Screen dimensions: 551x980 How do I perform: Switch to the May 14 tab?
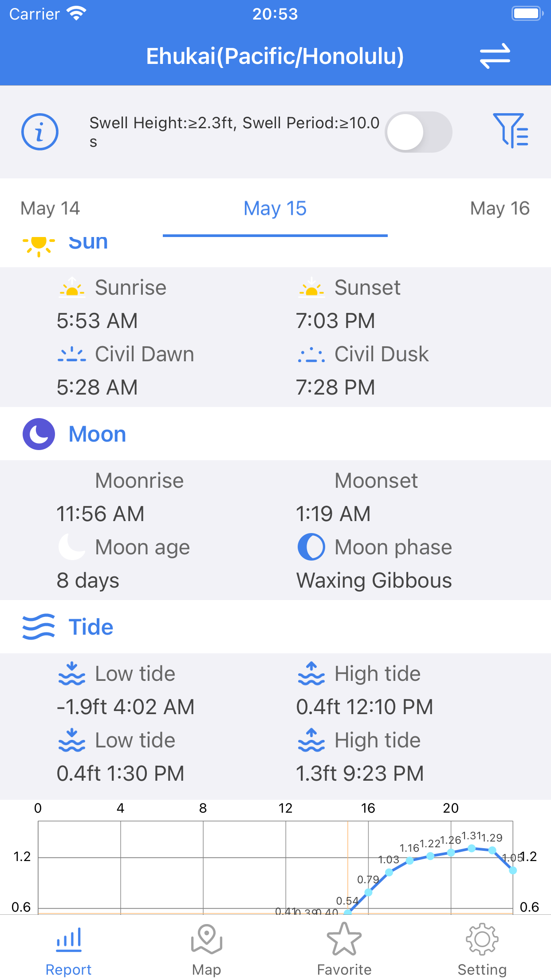[50, 208]
